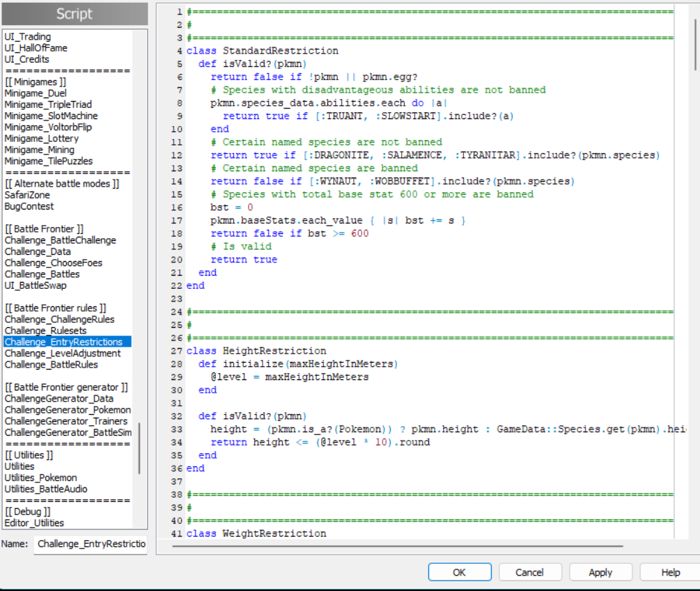Click line 4 class StandardRestriction
The width and height of the screenshot is (700, 591).
tap(263, 51)
